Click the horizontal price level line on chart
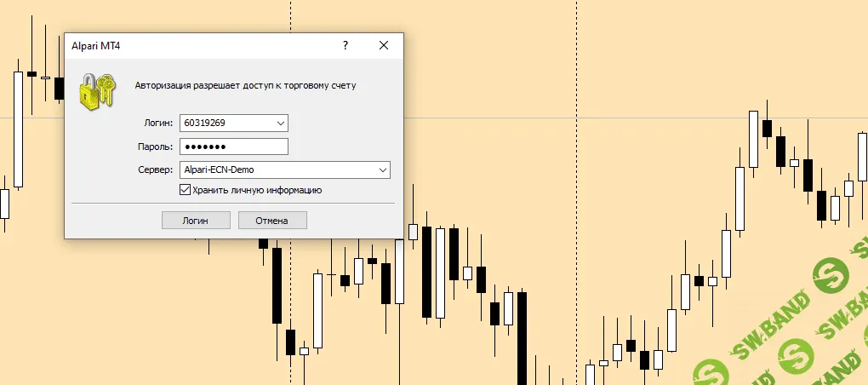Image resolution: width=868 pixels, height=385 pixels. [596, 118]
